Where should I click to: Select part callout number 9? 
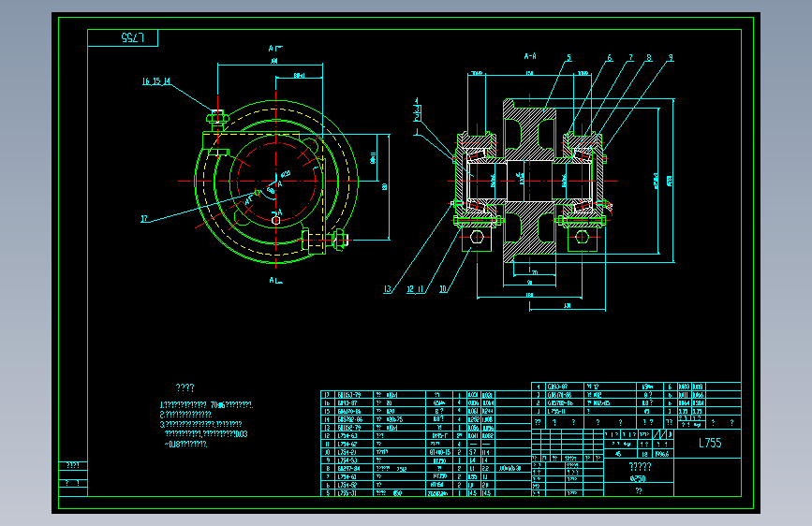(671, 57)
